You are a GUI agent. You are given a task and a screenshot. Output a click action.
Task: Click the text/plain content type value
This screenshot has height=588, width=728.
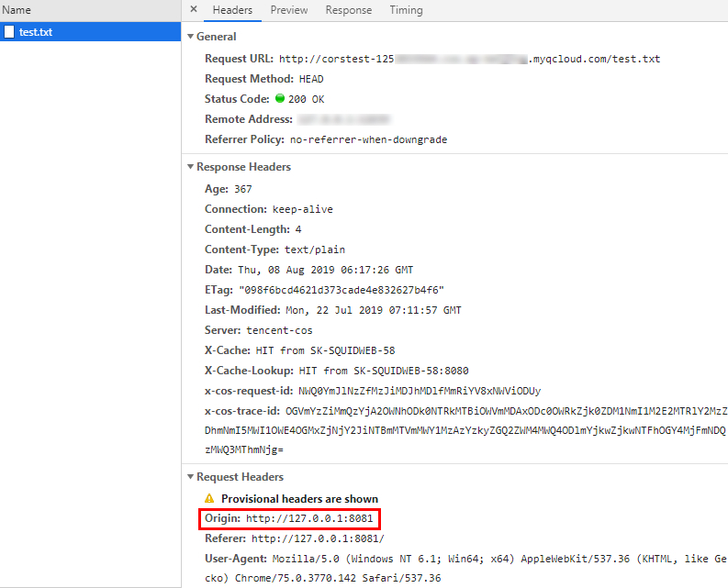coord(315,250)
